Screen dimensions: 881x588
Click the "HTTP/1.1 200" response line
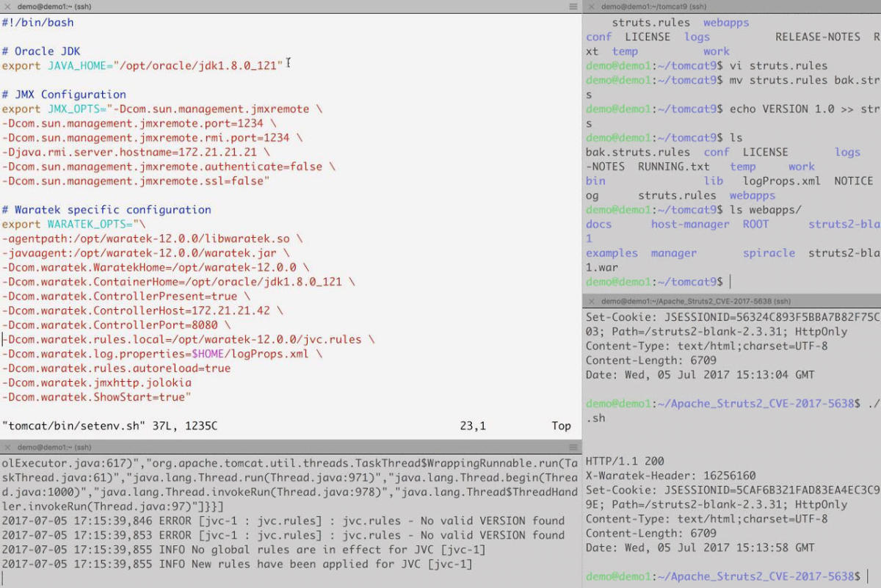tap(625, 462)
